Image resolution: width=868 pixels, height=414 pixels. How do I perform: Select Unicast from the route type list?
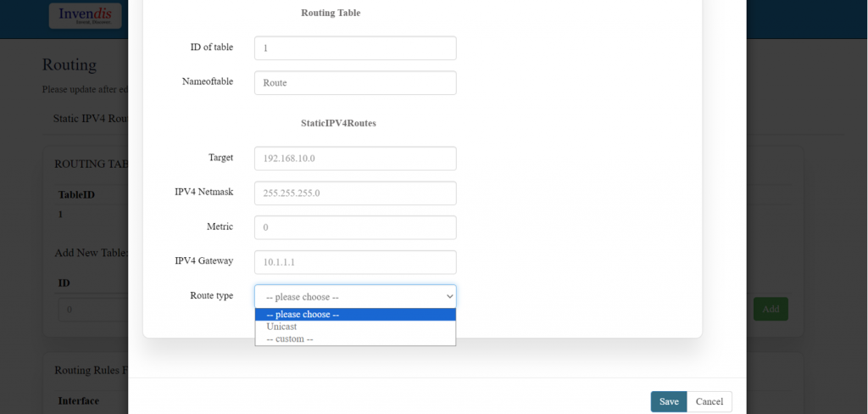[x=282, y=327]
